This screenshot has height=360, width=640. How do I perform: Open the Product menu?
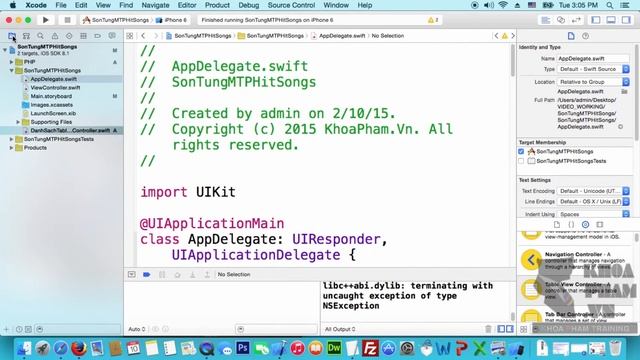point(217,5)
